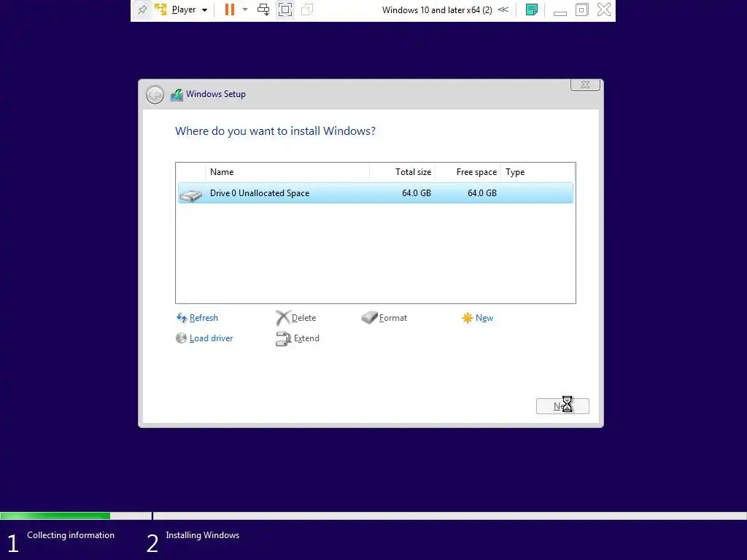The width and height of the screenshot is (747, 560).
Task: Select Drive 0 Unallocated Space row
Action: point(376,192)
